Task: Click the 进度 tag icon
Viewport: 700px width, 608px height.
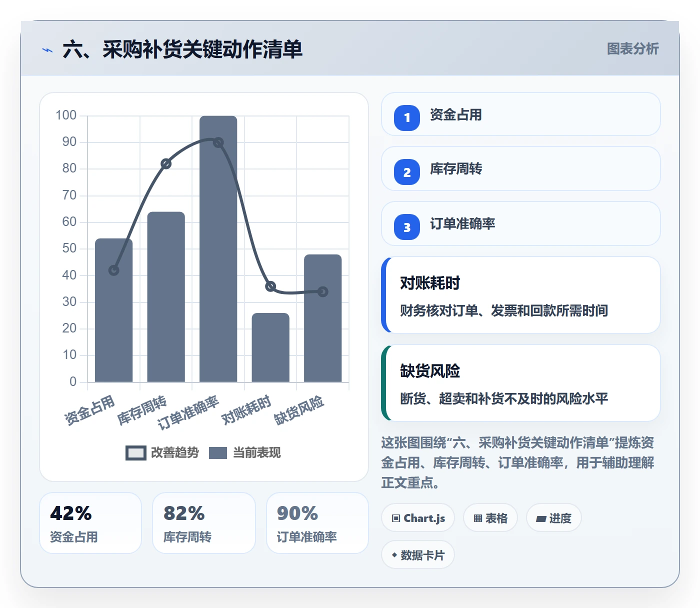Action: click(x=541, y=518)
